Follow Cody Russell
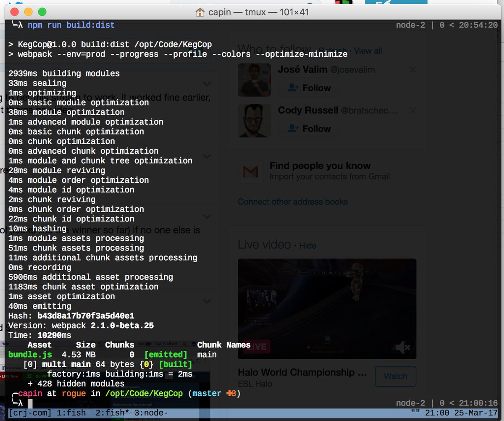Viewport: 504px width, 421px height. point(310,129)
